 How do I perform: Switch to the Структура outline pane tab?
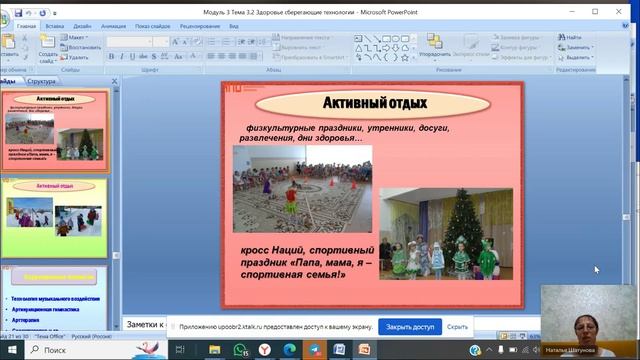click(41, 81)
